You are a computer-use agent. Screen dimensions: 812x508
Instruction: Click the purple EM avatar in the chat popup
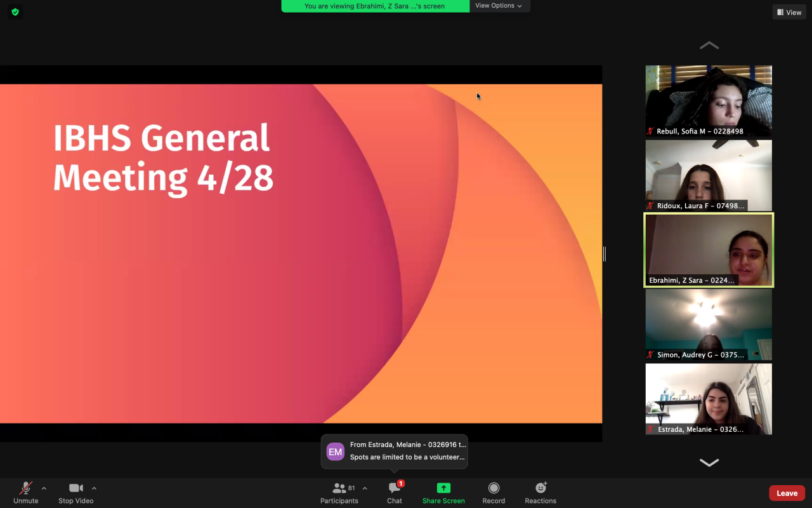coord(335,451)
